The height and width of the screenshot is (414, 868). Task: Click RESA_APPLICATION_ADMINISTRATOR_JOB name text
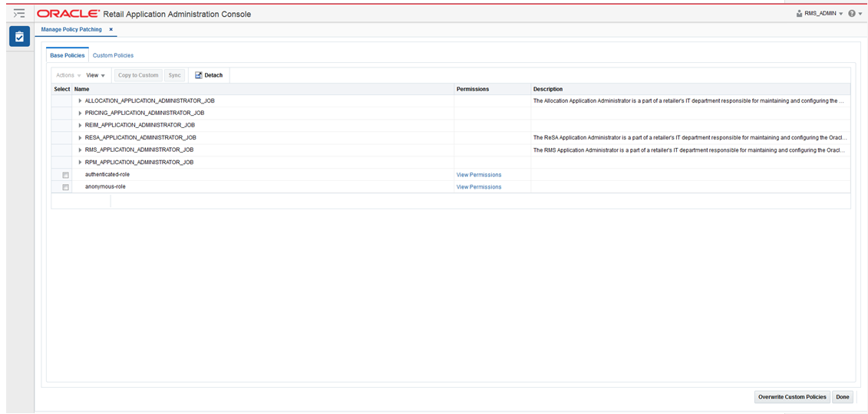click(x=140, y=138)
